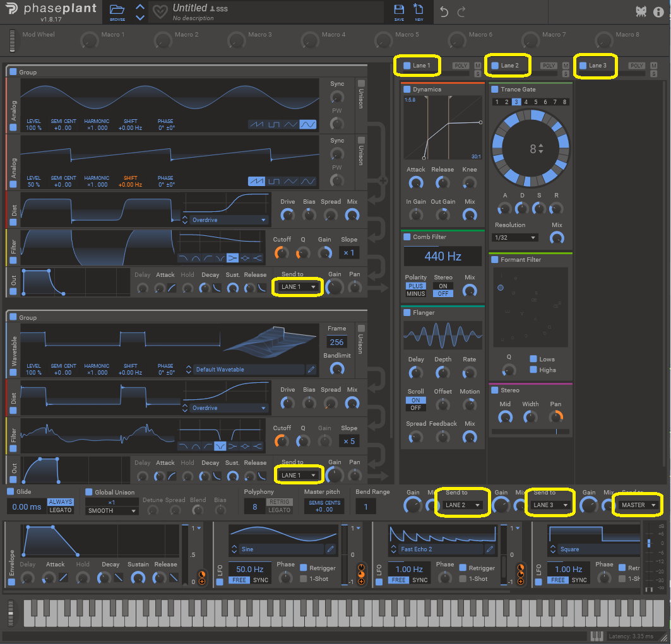Screen dimensions: 671x644
Task: Select triangle waveform on the first Analog oscillator
Action: 291,124
